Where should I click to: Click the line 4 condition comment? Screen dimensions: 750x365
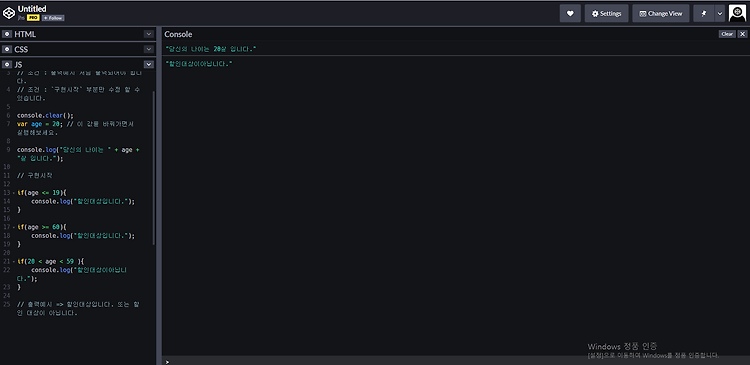point(78,94)
